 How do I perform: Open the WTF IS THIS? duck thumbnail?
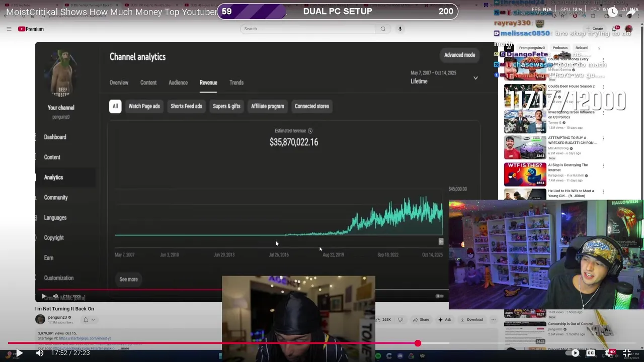(x=525, y=174)
